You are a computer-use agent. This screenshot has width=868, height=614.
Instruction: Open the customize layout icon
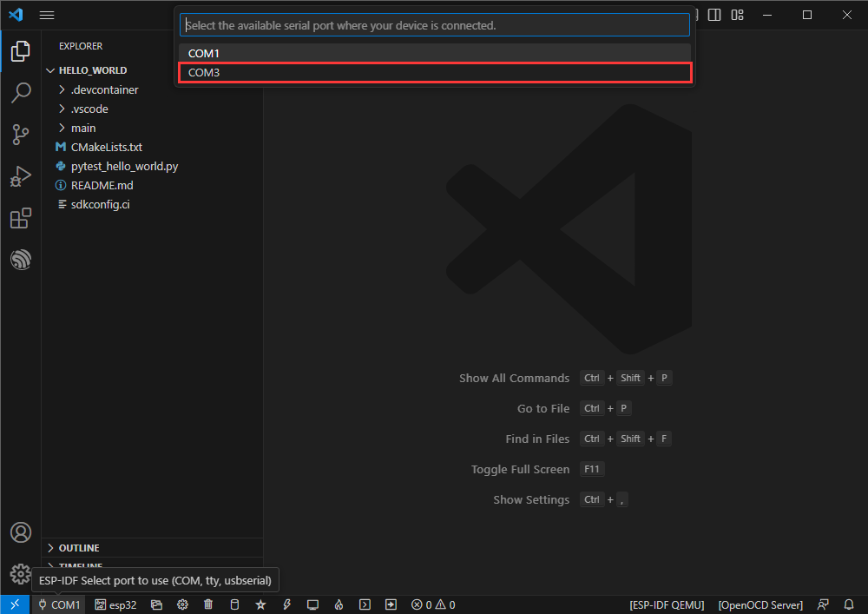(x=737, y=15)
